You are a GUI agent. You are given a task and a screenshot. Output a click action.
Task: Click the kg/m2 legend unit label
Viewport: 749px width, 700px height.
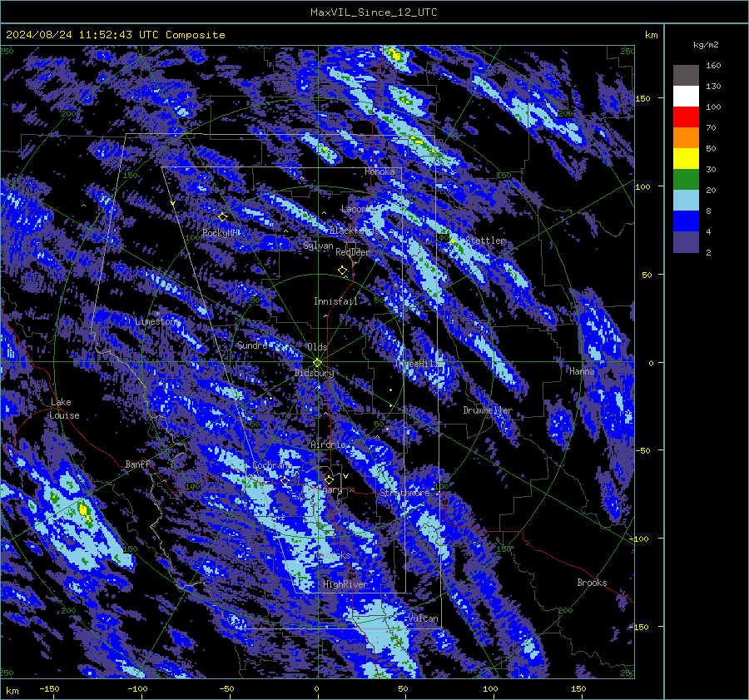click(x=706, y=45)
